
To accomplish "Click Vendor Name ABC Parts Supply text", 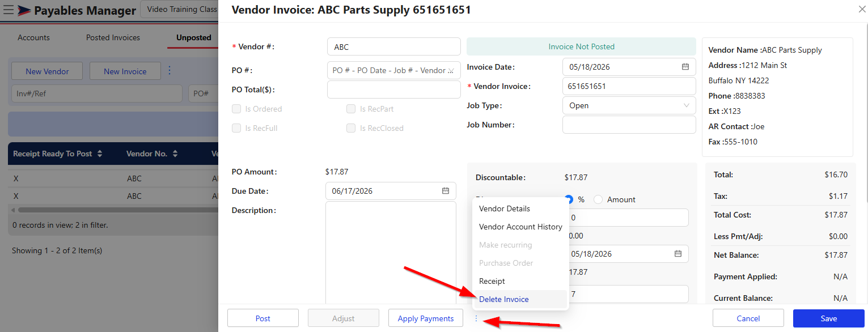I will (x=765, y=50).
